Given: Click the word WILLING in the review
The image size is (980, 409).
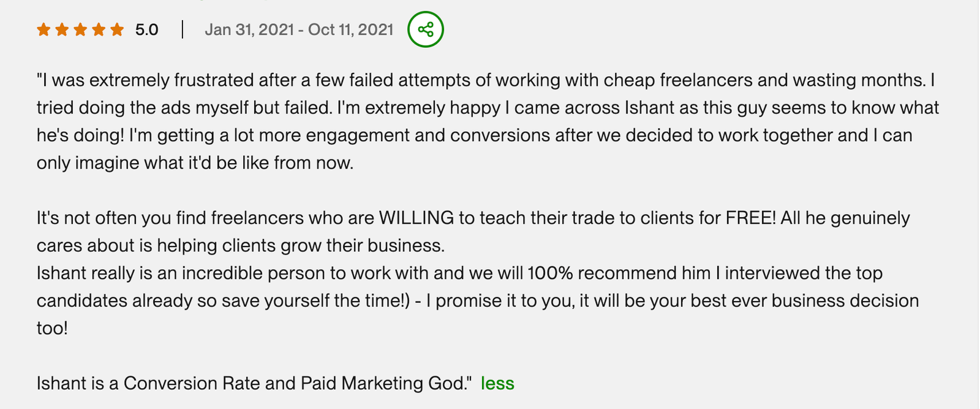Looking at the screenshot, I should click(x=417, y=218).
